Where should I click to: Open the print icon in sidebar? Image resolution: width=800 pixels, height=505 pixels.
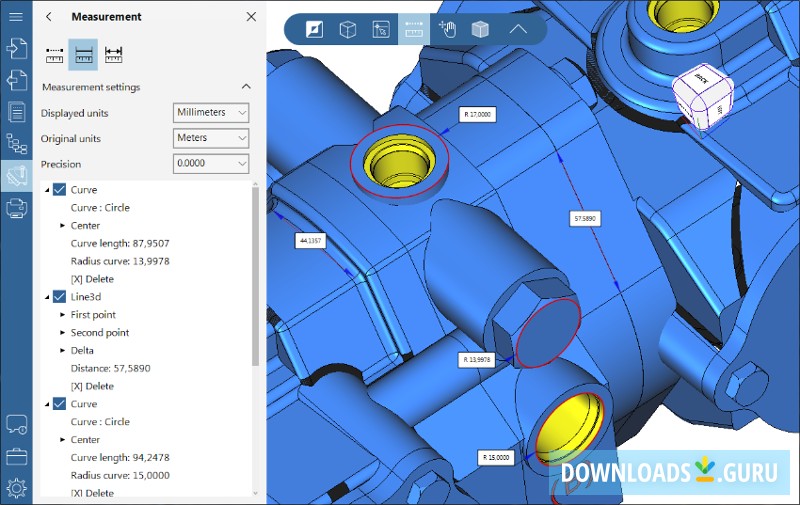(16, 208)
